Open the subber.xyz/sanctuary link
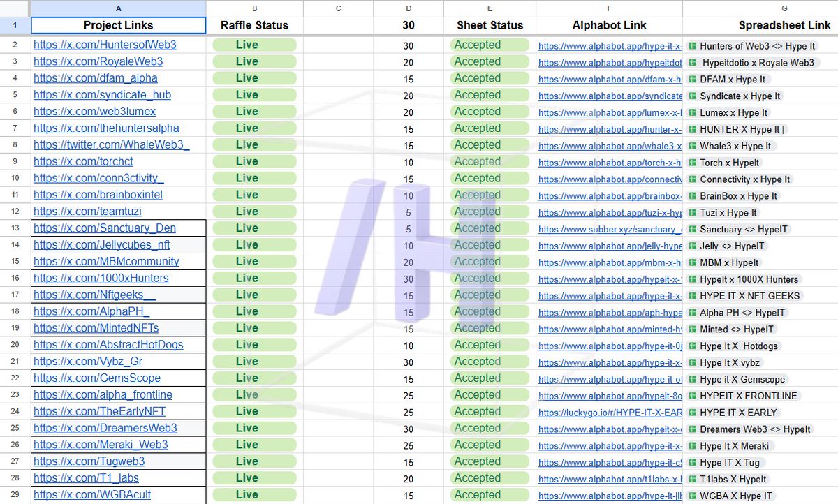 610,229
